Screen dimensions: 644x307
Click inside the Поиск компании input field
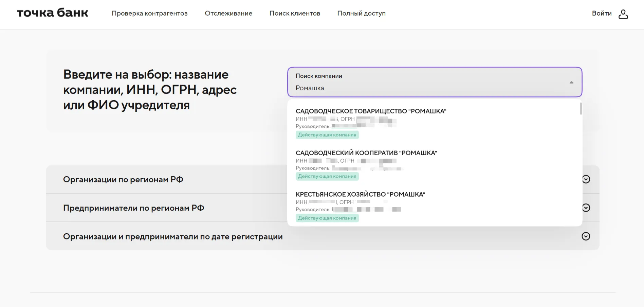click(373, 88)
